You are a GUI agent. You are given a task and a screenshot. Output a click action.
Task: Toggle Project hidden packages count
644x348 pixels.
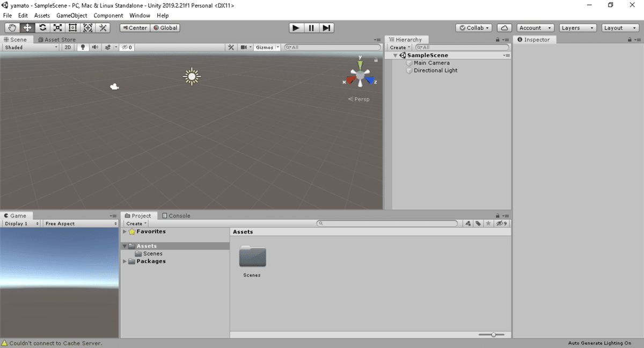[501, 223]
